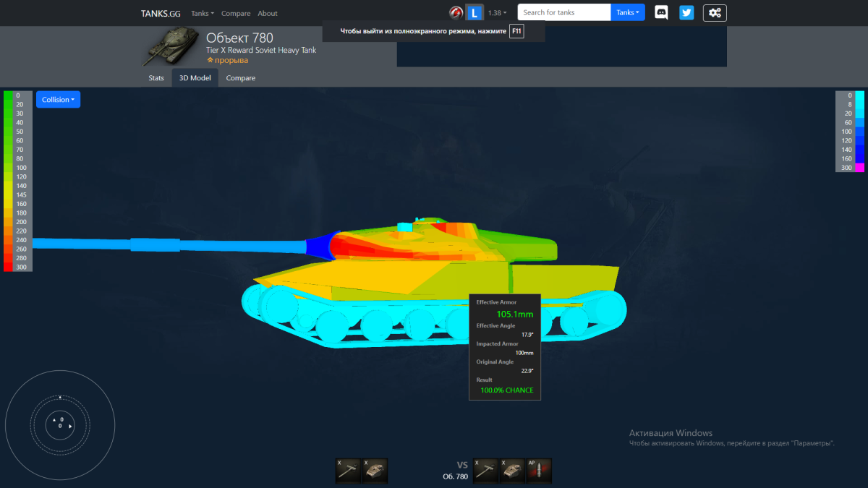Click the Об. 780 enemy turret module icon
Image resolution: width=868 pixels, height=488 pixels.
pos(513,470)
